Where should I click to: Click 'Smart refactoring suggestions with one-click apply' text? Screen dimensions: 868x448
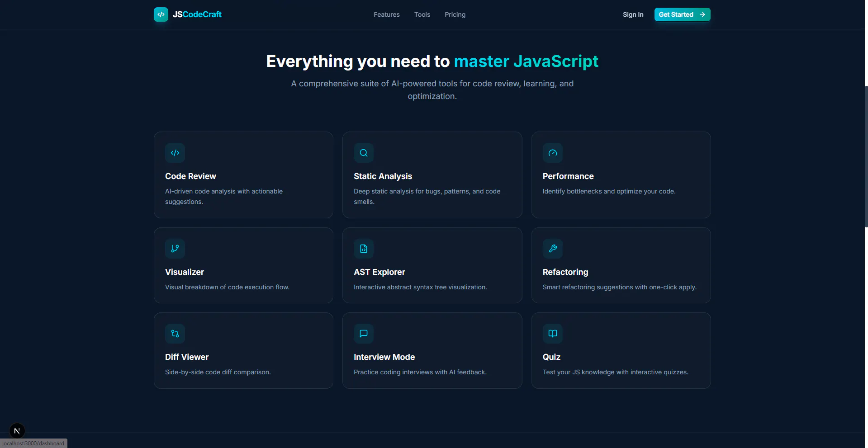point(619,287)
